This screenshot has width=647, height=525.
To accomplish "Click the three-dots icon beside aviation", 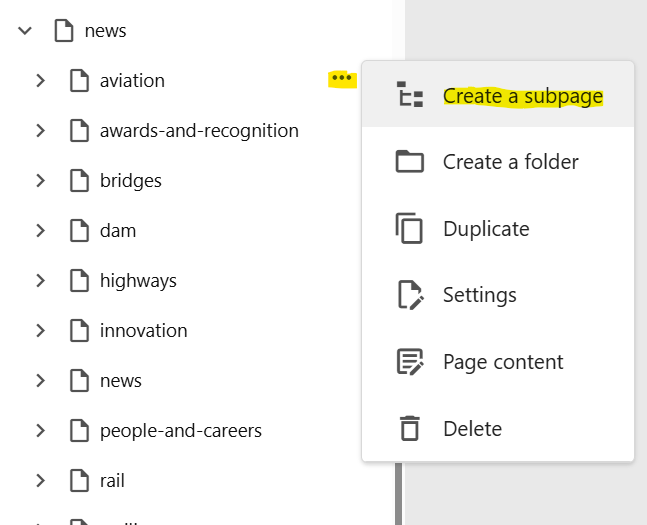I will pos(342,79).
